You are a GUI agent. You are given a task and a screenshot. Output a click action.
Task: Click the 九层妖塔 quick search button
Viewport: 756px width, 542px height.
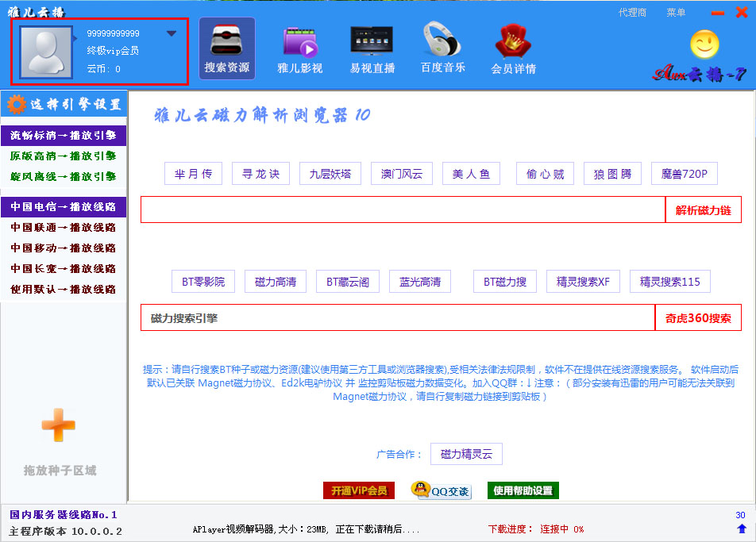click(330, 174)
